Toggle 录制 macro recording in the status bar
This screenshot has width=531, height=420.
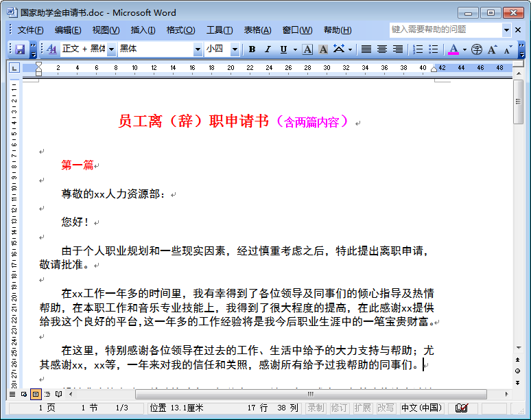pyautogui.click(x=316, y=408)
